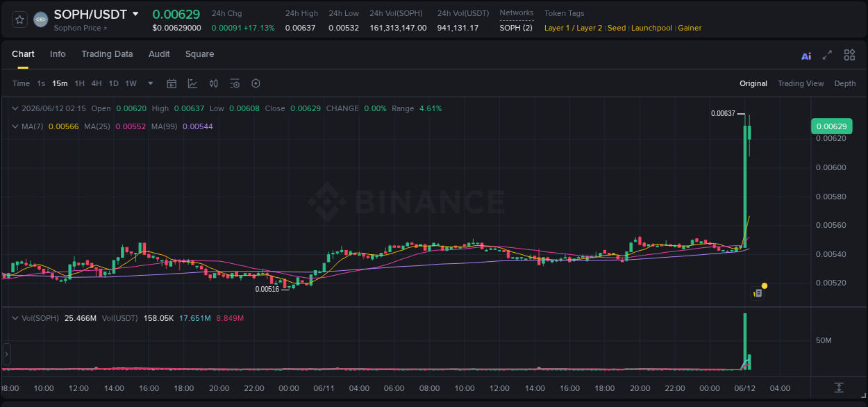Click the Gainer token tag
The width and height of the screenshot is (868, 407).
click(690, 28)
